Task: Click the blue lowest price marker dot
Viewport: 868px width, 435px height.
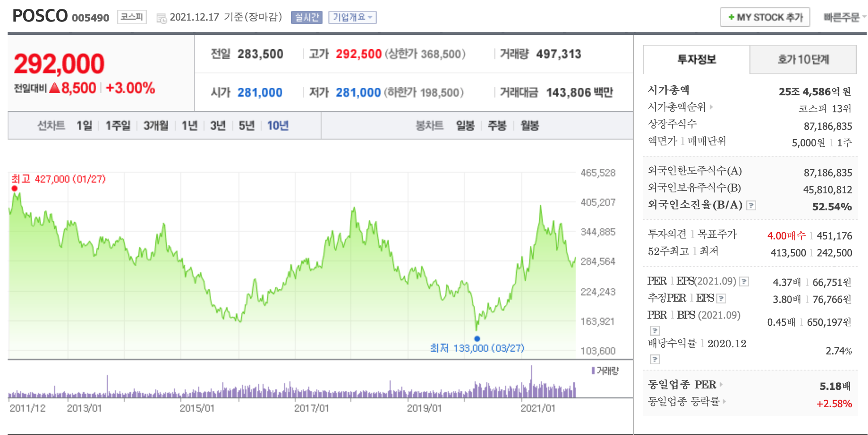Action: pos(477,339)
